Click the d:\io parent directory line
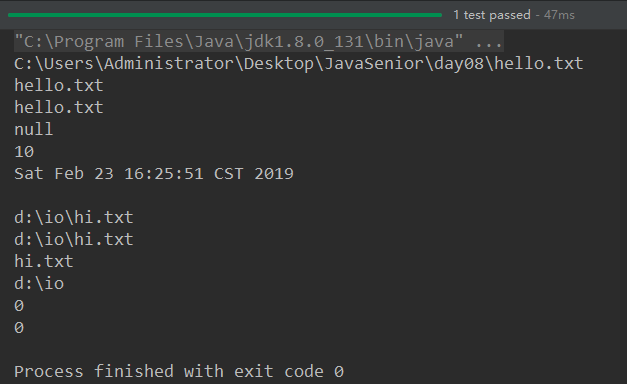The image size is (627, 384). pyautogui.click(x=39, y=284)
